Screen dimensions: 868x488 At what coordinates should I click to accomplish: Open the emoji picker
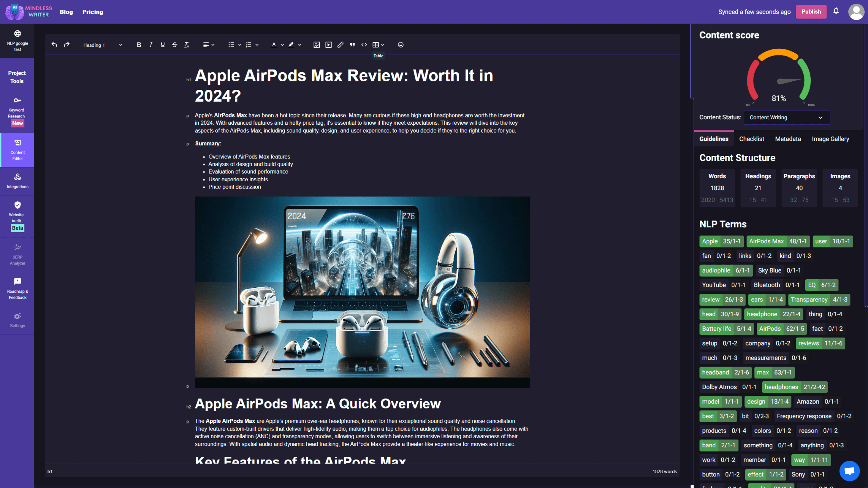click(401, 45)
